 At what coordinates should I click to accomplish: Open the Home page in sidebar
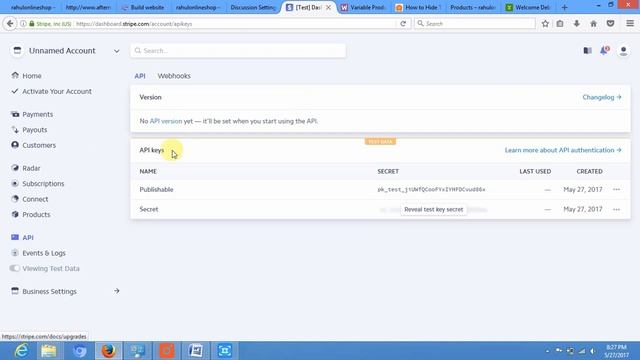31,76
